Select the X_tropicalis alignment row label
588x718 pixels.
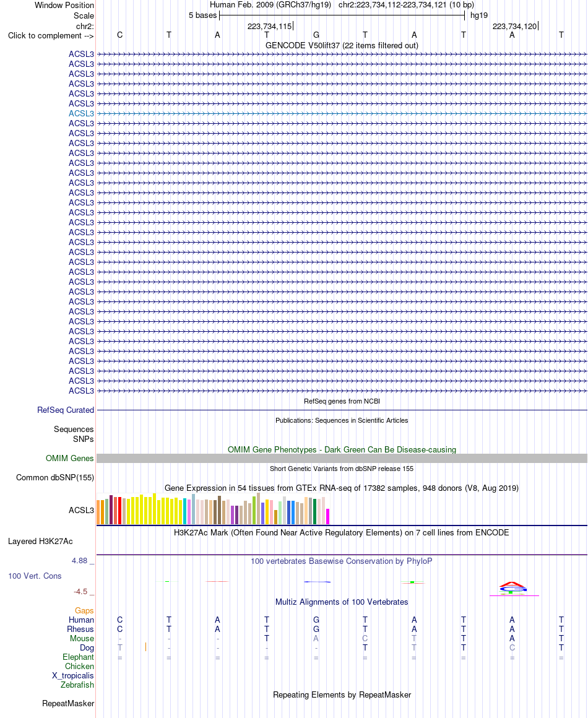[73, 676]
